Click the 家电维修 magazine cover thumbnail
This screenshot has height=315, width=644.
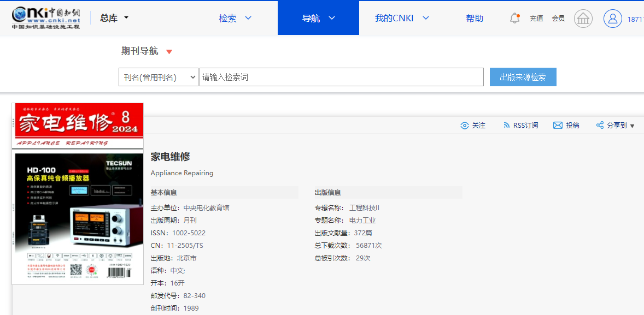[78, 194]
